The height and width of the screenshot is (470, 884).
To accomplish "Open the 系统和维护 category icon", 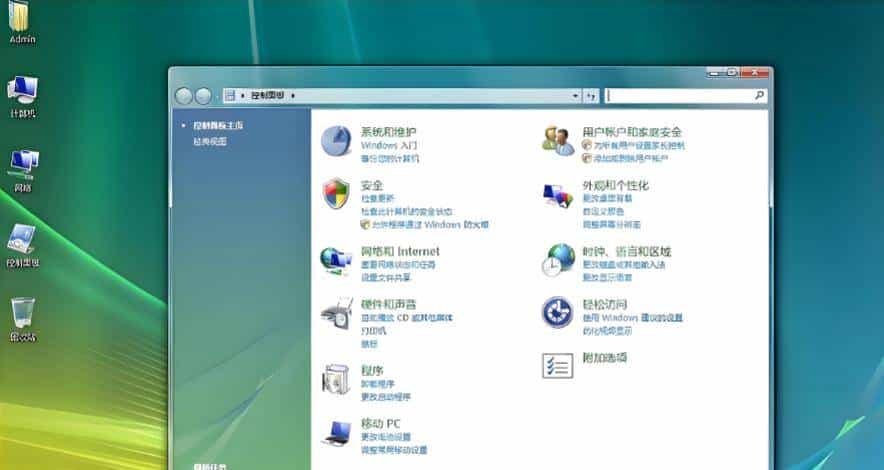I will (336, 141).
